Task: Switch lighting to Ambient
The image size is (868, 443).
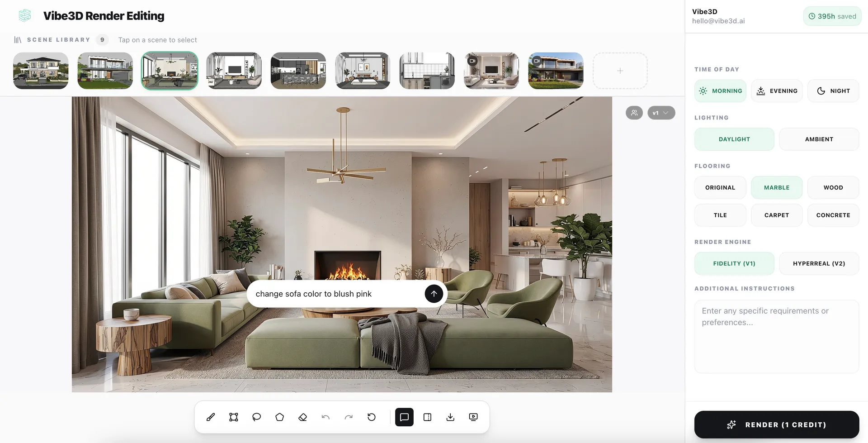Action: click(x=819, y=139)
